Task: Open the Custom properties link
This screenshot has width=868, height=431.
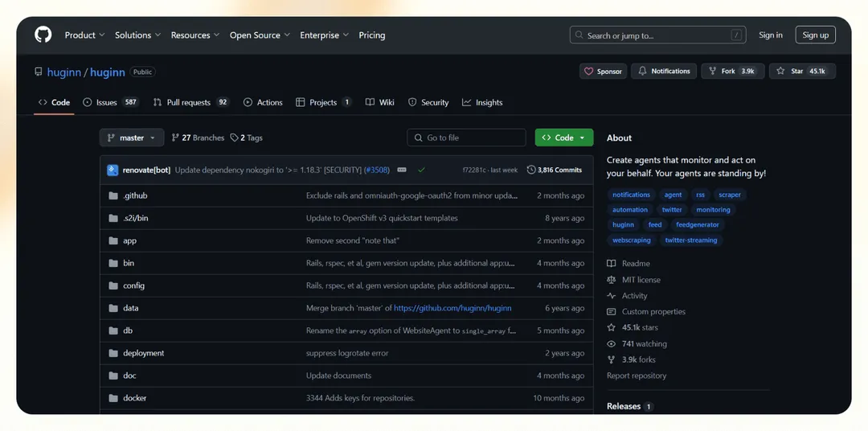Action: (646, 312)
